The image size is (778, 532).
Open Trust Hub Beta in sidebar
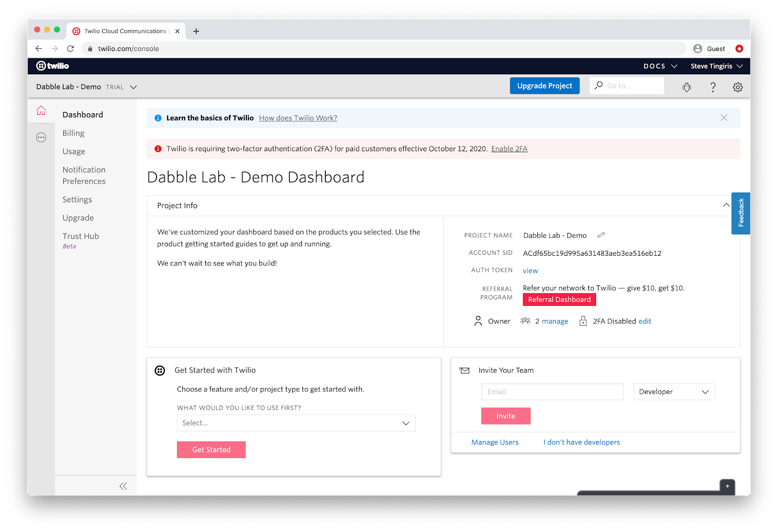click(x=81, y=241)
